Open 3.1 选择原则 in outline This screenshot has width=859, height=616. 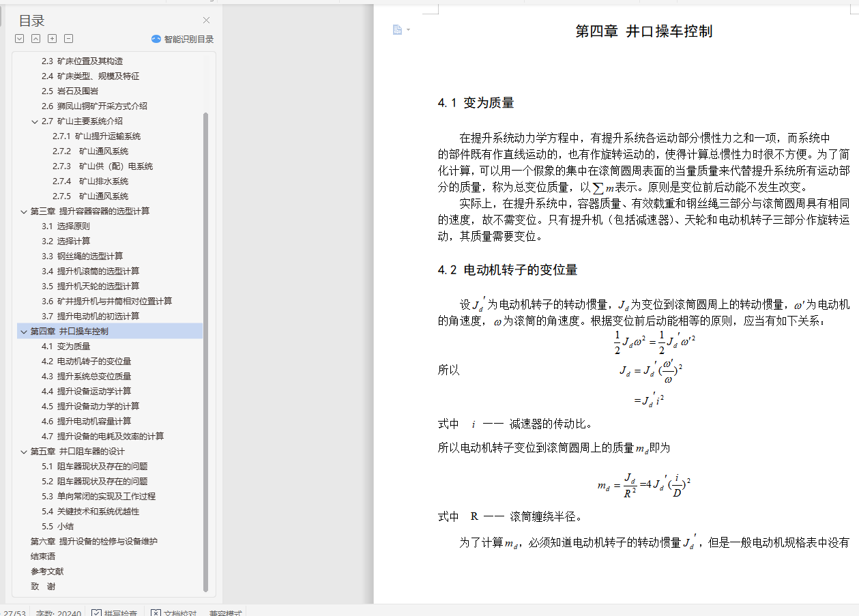click(65, 226)
